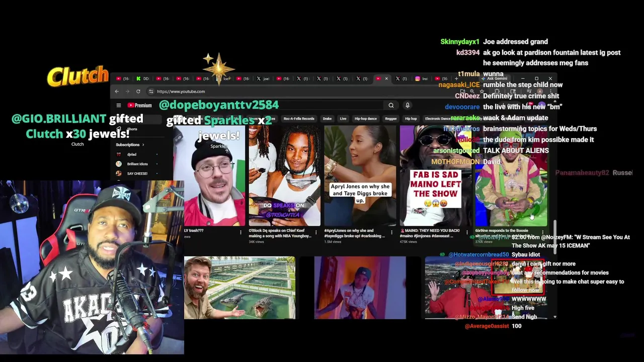Open three-dot menu for the Apryl Jones short
Viewport: 644px width, 362px height.
(x=391, y=232)
